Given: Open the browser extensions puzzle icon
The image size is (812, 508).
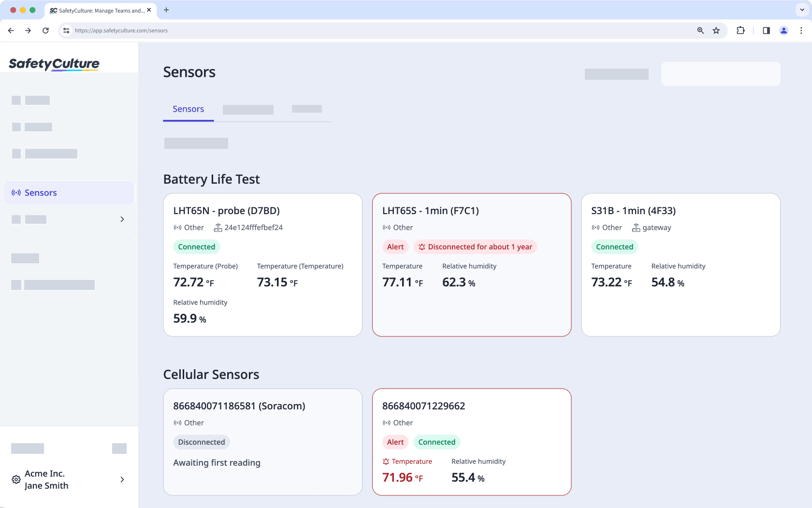Looking at the screenshot, I should (740, 30).
